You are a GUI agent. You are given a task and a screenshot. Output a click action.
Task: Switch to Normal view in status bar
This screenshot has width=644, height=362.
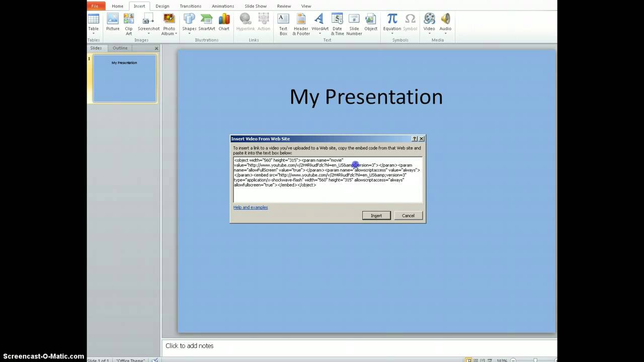[x=468, y=360]
